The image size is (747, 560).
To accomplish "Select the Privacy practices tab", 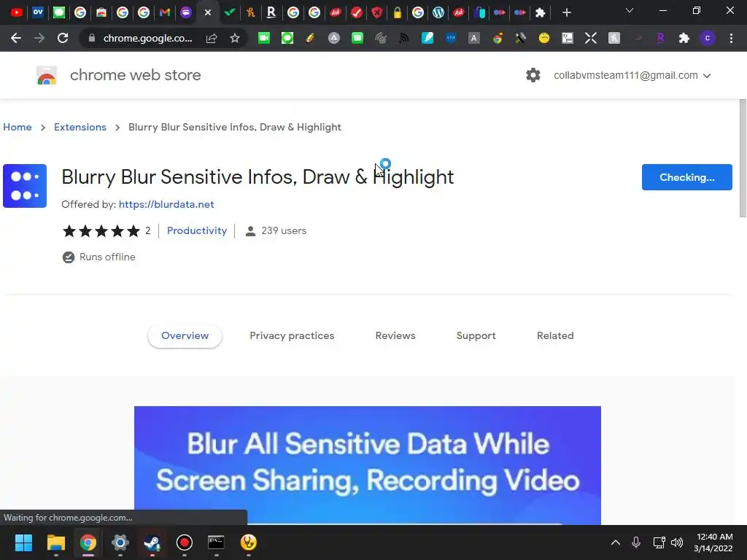I will [x=292, y=335].
